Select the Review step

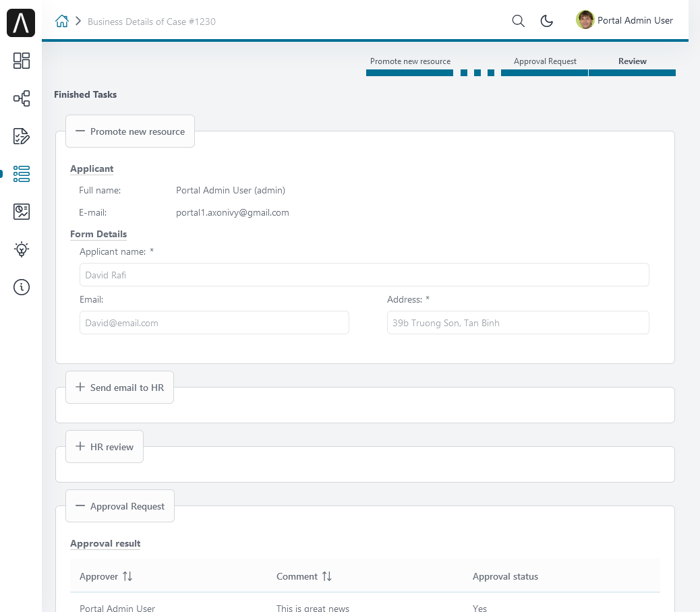click(x=632, y=66)
